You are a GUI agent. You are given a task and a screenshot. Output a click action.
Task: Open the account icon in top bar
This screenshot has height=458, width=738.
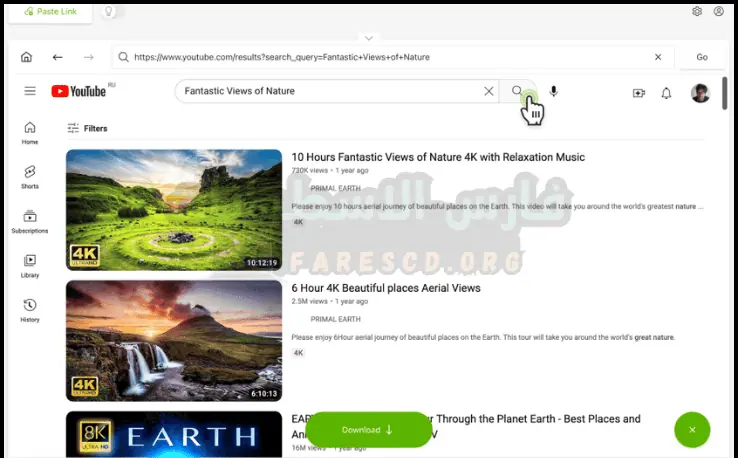pos(719,11)
